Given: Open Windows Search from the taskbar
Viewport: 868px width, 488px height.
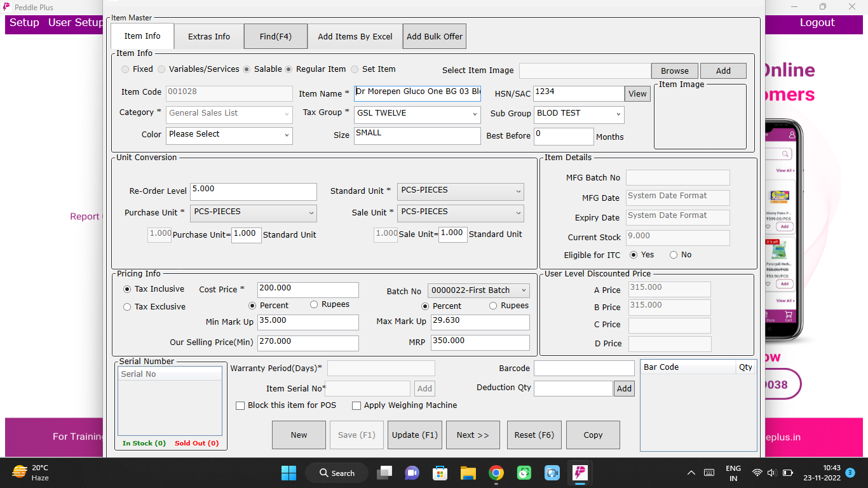Looking at the screenshot, I should [x=336, y=473].
